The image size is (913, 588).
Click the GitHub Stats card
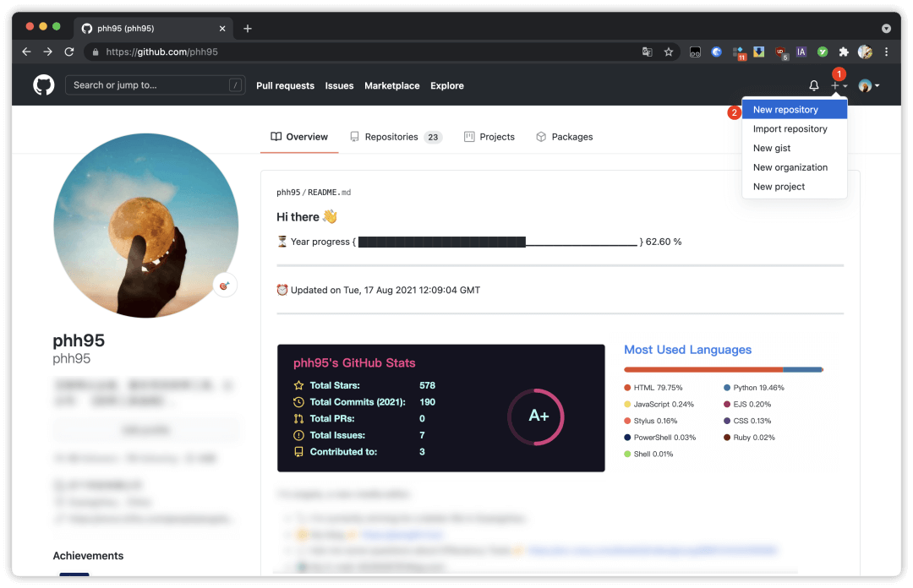[x=440, y=408]
